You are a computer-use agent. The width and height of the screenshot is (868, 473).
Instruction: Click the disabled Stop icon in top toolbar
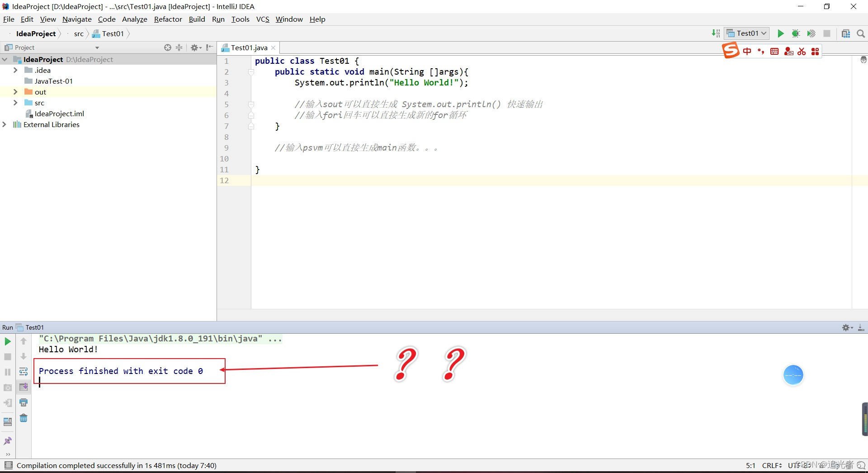tap(827, 33)
